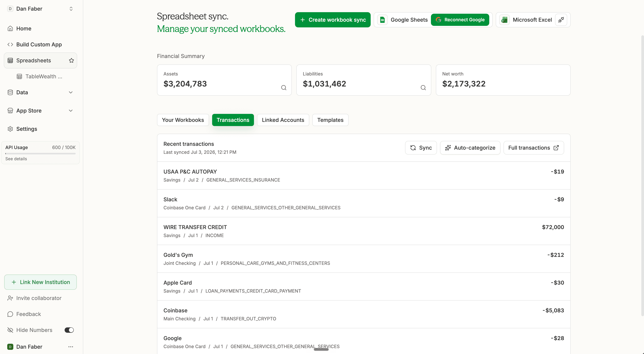Switch to Your Workbooks tab

tap(183, 120)
